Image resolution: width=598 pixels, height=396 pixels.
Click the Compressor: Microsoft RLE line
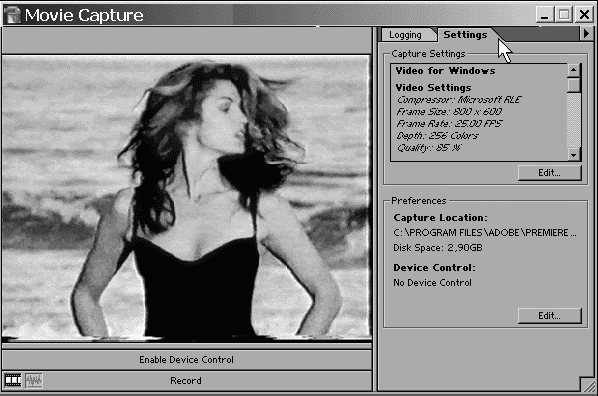[x=459, y=100]
